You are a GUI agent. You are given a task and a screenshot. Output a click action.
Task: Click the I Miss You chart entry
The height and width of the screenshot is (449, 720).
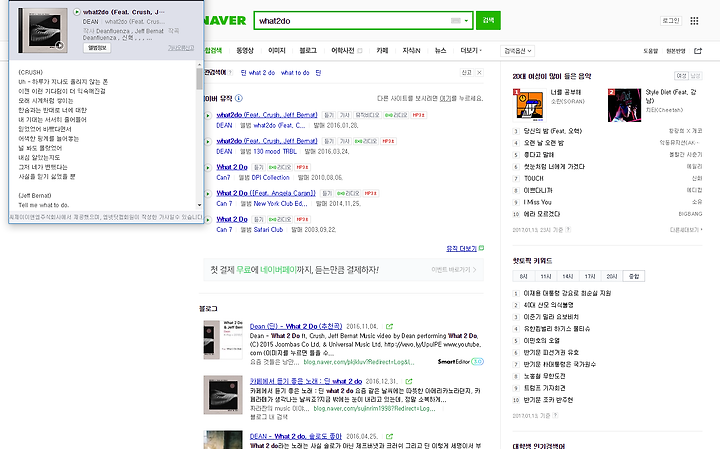point(537,202)
